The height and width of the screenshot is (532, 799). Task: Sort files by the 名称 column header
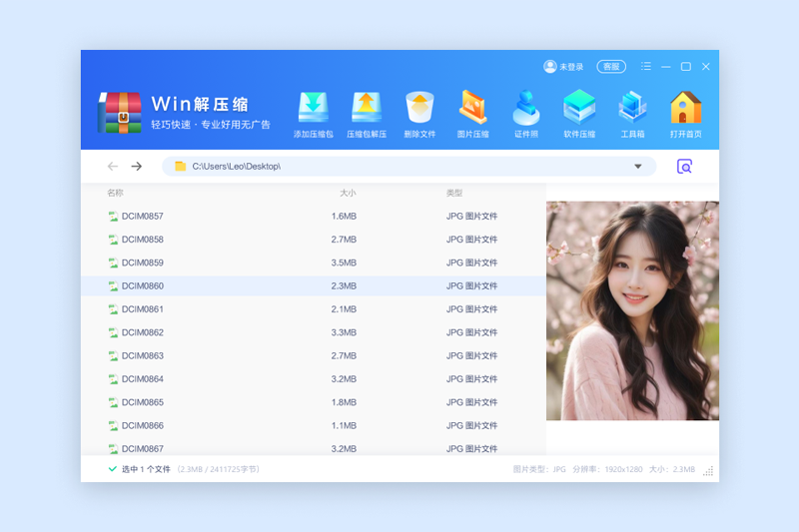(115, 193)
